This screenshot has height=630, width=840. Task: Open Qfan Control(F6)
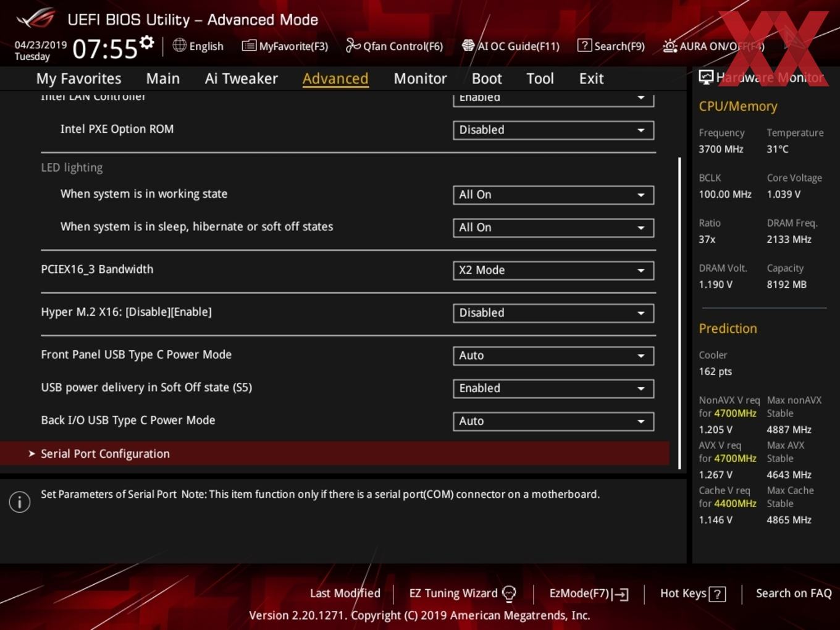point(394,46)
